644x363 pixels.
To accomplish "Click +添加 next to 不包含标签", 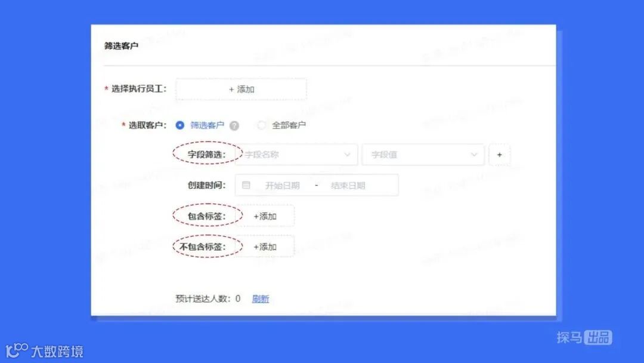I will (265, 247).
